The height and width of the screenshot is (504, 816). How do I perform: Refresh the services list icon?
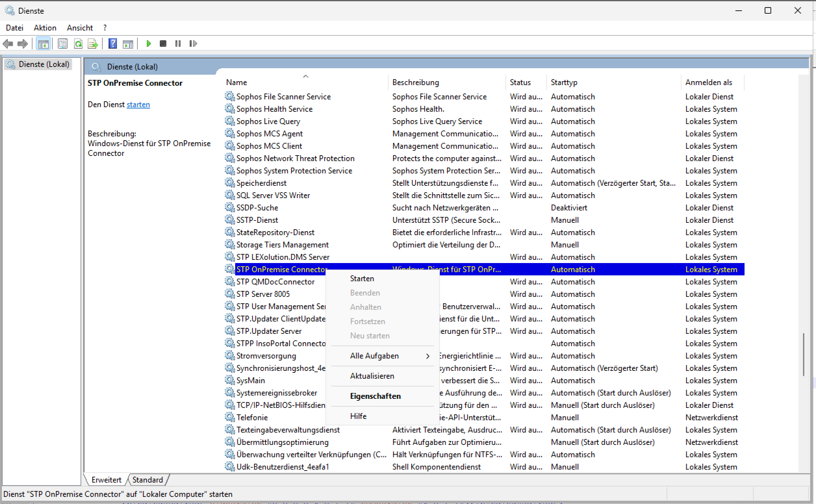tap(79, 43)
